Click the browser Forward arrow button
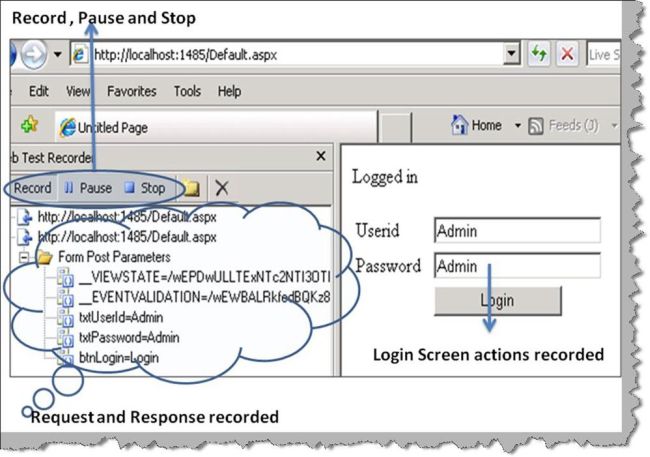This screenshot has height=457, width=650. pyautogui.click(x=33, y=54)
